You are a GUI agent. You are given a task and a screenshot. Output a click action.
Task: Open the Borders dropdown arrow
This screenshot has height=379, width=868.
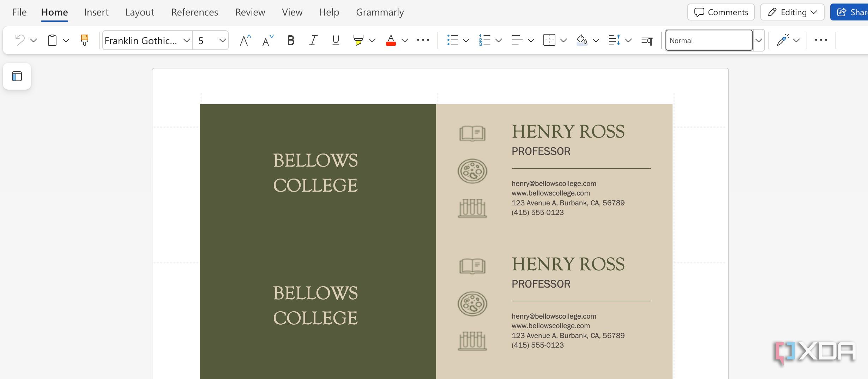(563, 40)
